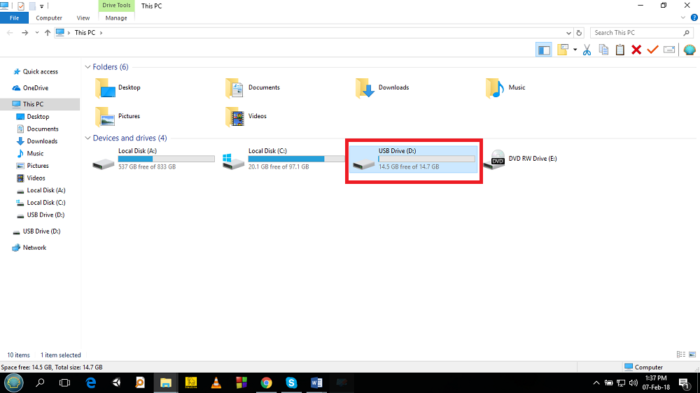
Task: Select the Desktop folder in Folders group
Action: coord(118,88)
